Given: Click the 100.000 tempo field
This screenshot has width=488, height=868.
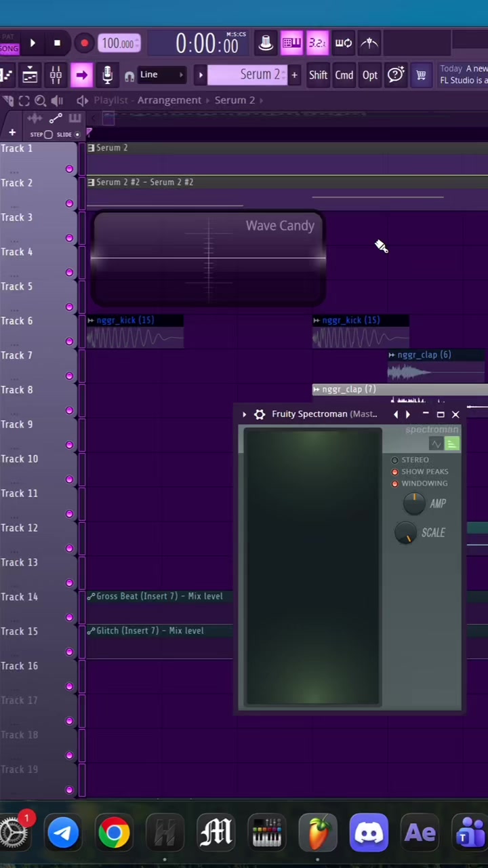Looking at the screenshot, I should click(119, 43).
